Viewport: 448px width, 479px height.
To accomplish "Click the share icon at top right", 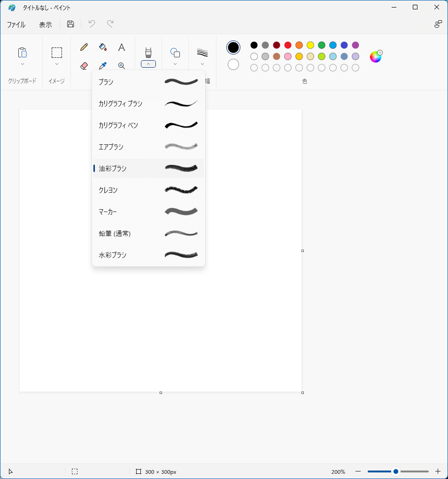I will coord(438,24).
